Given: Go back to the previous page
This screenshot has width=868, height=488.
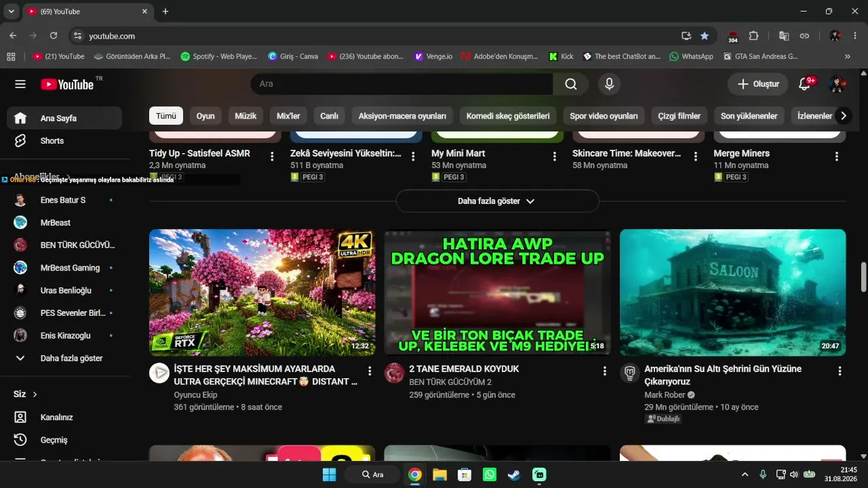Looking at the screenshot, I should pos(13,36).
